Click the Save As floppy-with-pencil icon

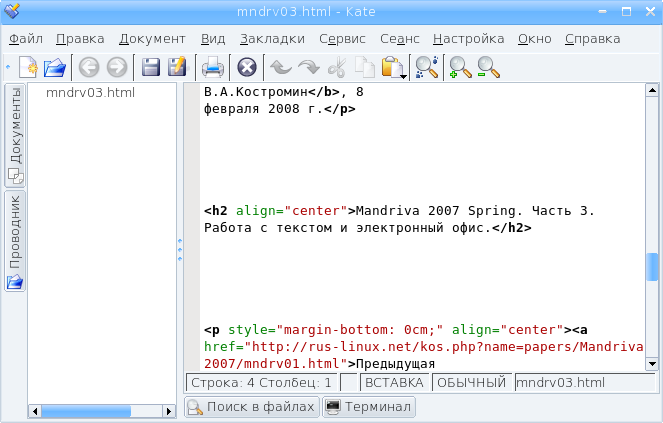pos(178,67)
